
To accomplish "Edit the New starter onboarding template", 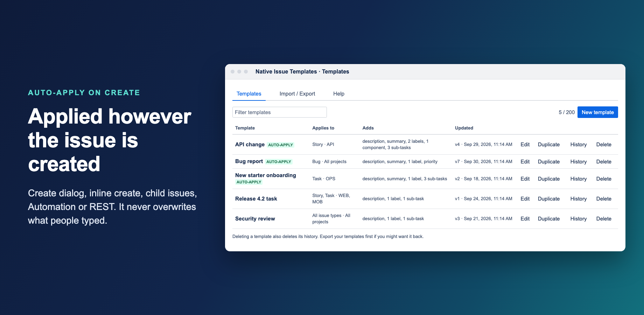I will click(x=525, y=179).
